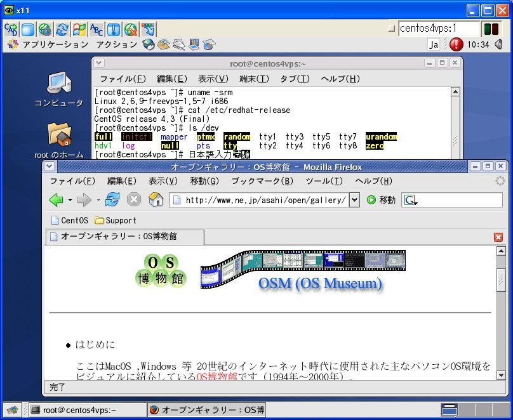Open the アプリケーション menu
This screenshot has width=513, height=420.
point(48,44)
